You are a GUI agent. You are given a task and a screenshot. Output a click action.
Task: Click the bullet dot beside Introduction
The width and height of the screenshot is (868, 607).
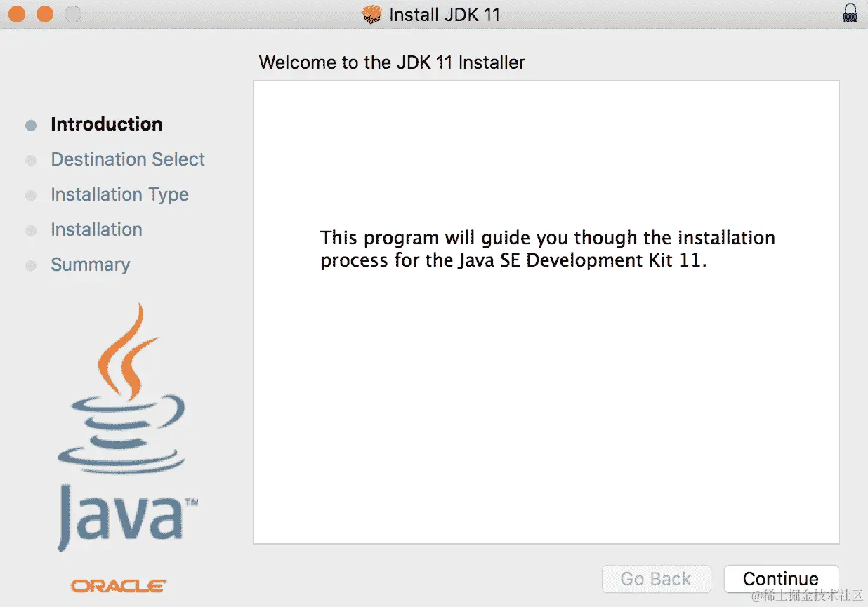coord(31,126)
